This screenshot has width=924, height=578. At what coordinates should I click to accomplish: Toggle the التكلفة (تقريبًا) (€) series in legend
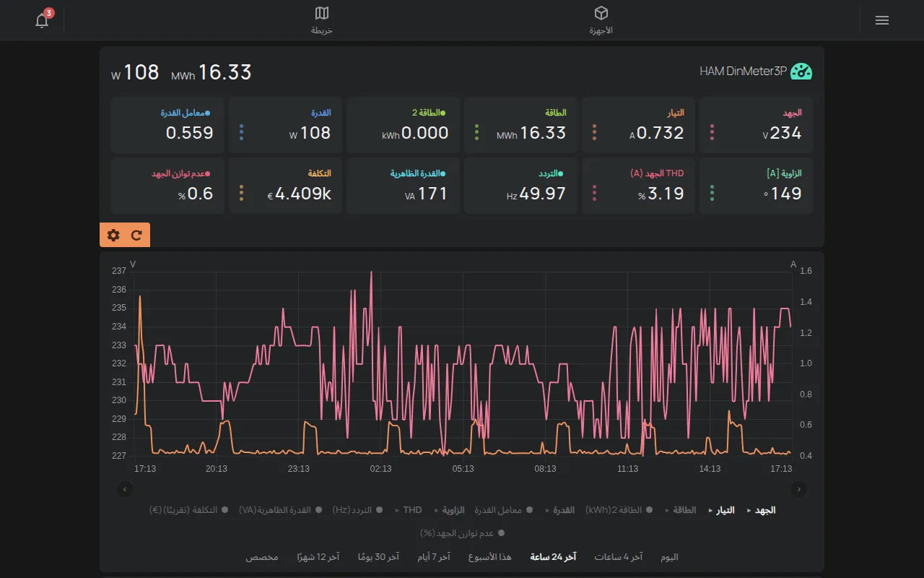188,510
